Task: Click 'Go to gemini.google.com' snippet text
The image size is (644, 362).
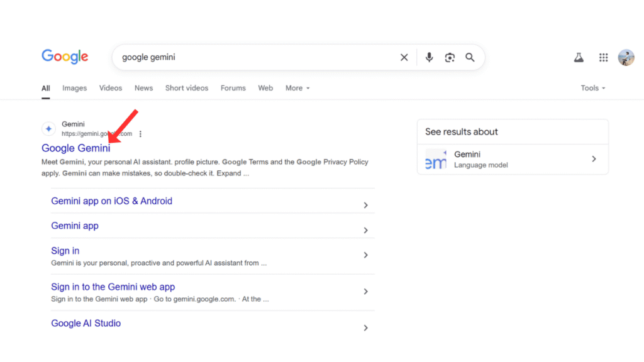Action: pyautogui.click(x=195, y=299)
